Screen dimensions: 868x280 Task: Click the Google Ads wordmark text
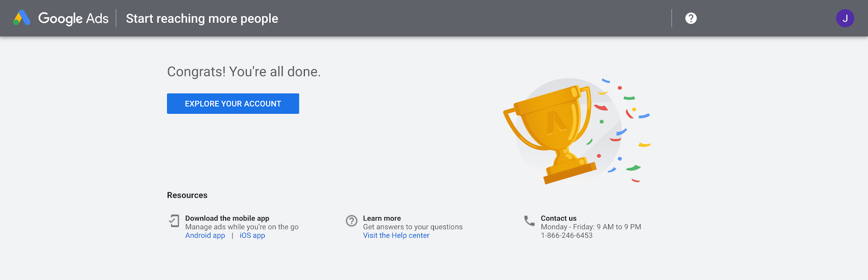pyautogui.click(x=73, y=18)
